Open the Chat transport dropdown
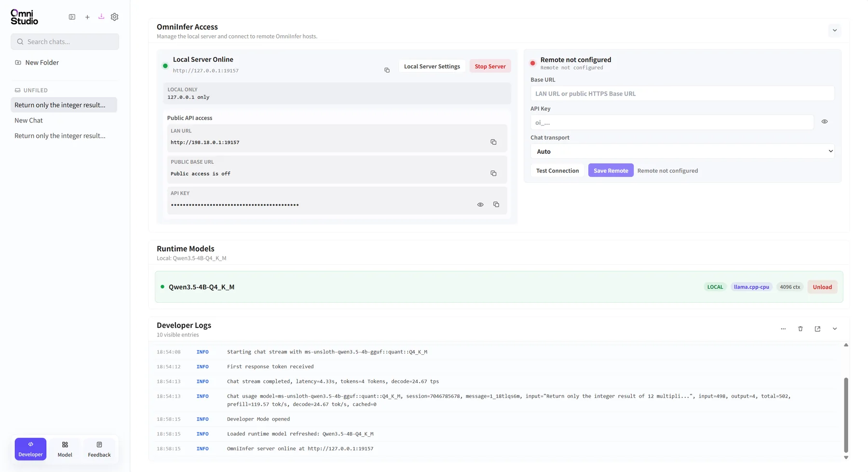Screen dimensions: 868x472 (682, 151)
